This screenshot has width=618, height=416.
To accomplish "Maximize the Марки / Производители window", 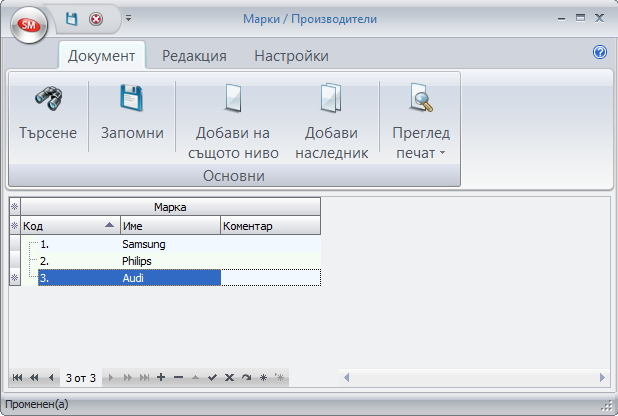I will [x=580, y=18].
